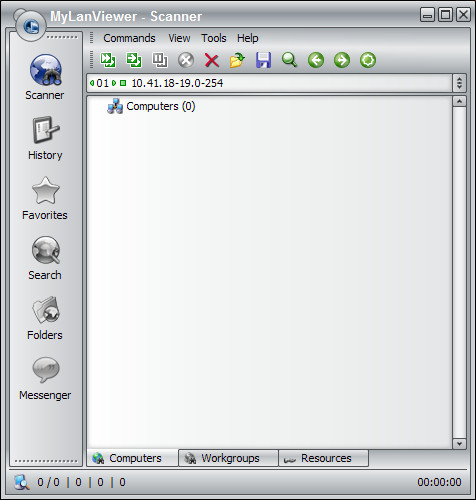
Task: Click the magnifying glass Find icon
Action: [289, 60]
